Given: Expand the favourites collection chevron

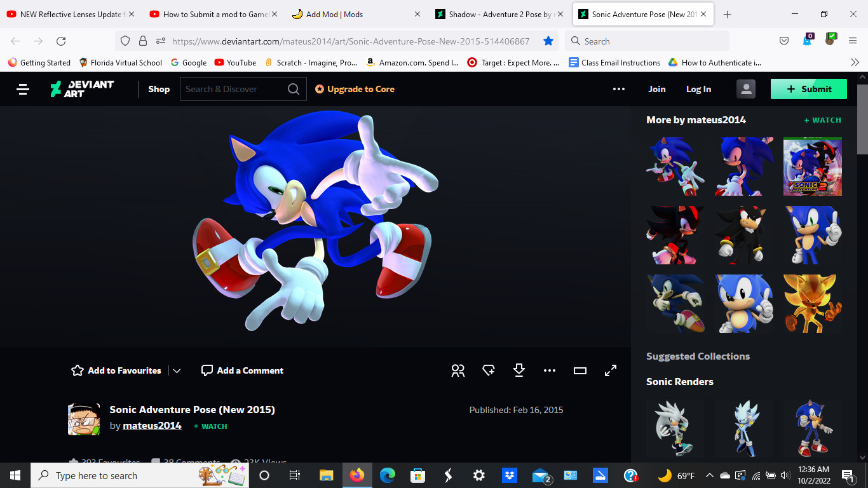Looking at the screenshot, I should click(x=177, y=370).
